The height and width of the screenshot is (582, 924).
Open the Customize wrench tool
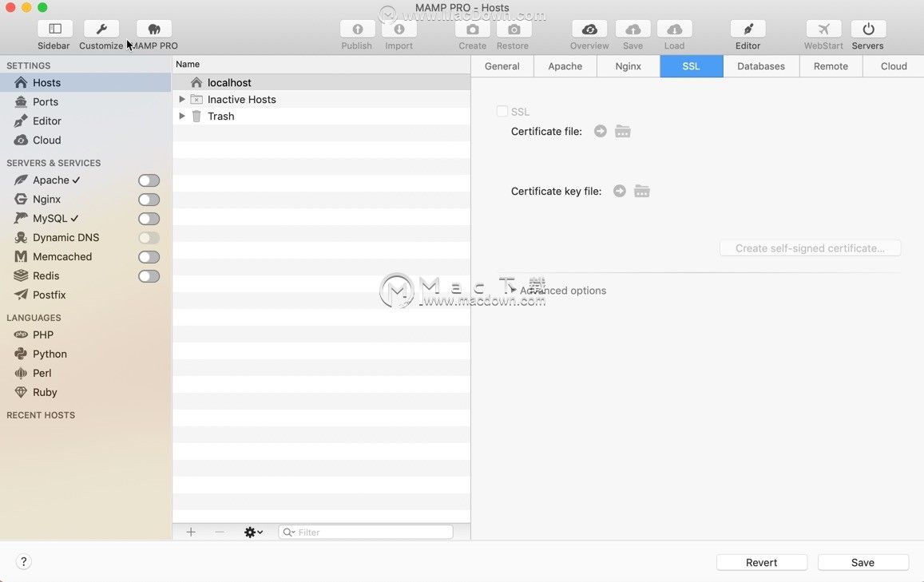[101, 29]
